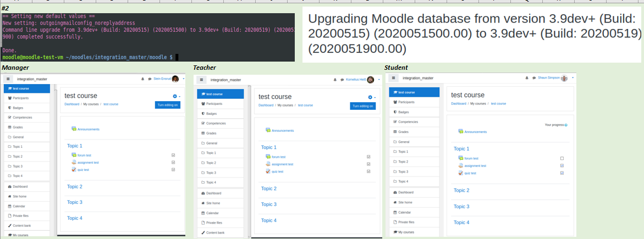644x239 pixels.
Task: Open messages icon in Manager view
Action: tap(150, 79)
